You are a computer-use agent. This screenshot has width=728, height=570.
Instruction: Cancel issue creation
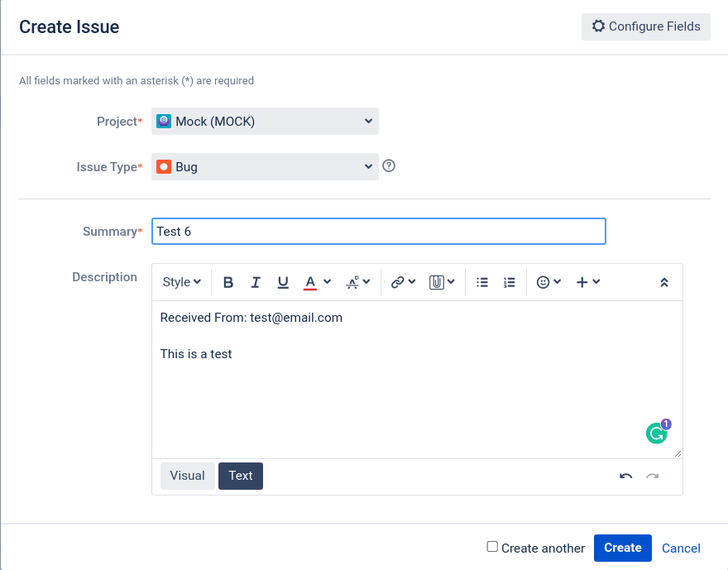coord(681,548)
